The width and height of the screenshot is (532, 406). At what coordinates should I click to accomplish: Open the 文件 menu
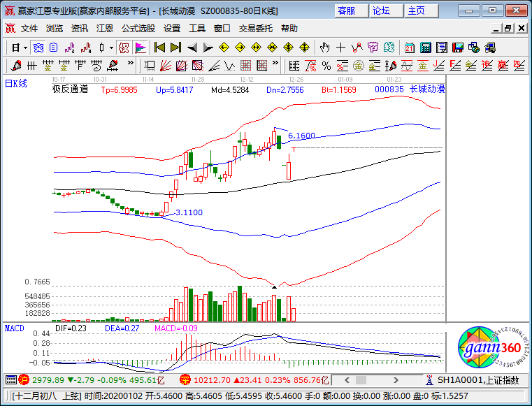tap(29, 29)
